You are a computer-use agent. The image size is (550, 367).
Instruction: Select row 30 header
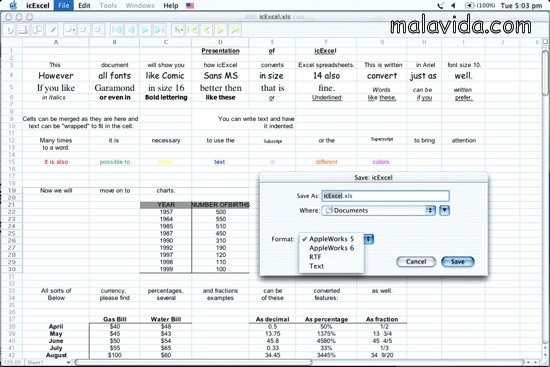click(12, 269)
